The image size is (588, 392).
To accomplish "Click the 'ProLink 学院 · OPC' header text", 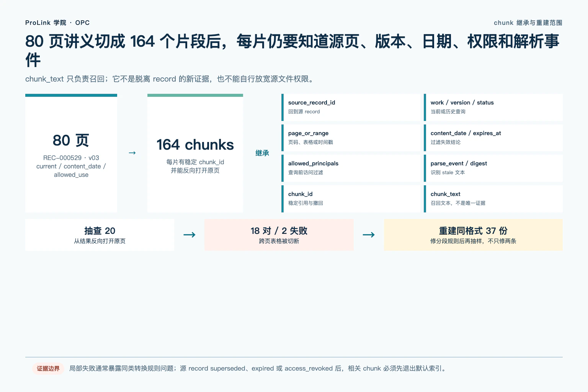I will (57, 23).
